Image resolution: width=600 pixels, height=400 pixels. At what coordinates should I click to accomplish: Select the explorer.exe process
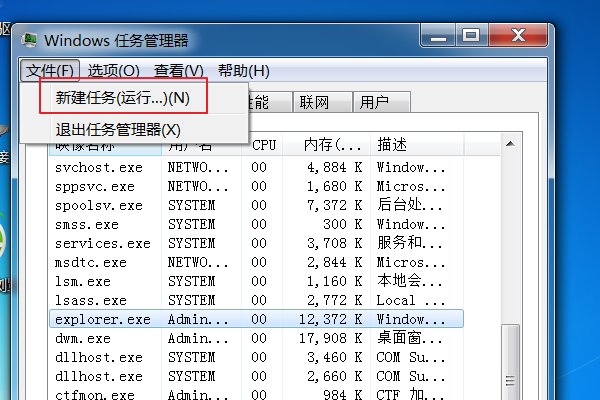(256, 319)
